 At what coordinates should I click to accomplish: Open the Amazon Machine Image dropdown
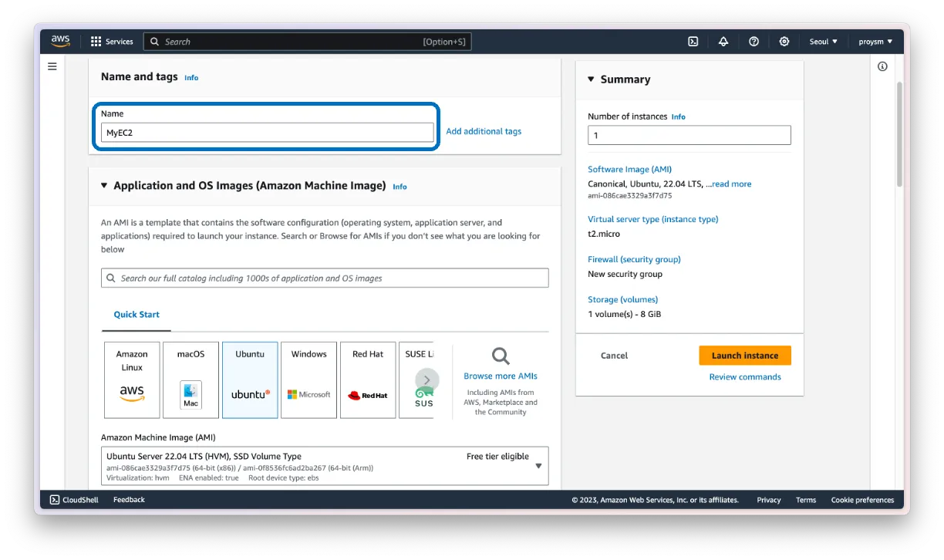pyautogui.click(x=325, y=466)
